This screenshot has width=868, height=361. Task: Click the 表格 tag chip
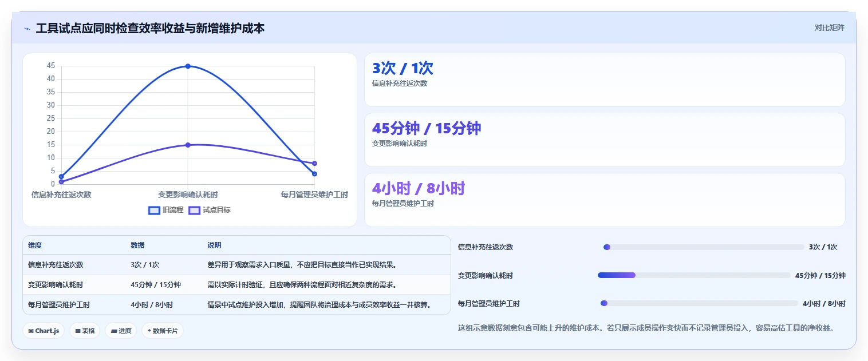click(85, 331)
